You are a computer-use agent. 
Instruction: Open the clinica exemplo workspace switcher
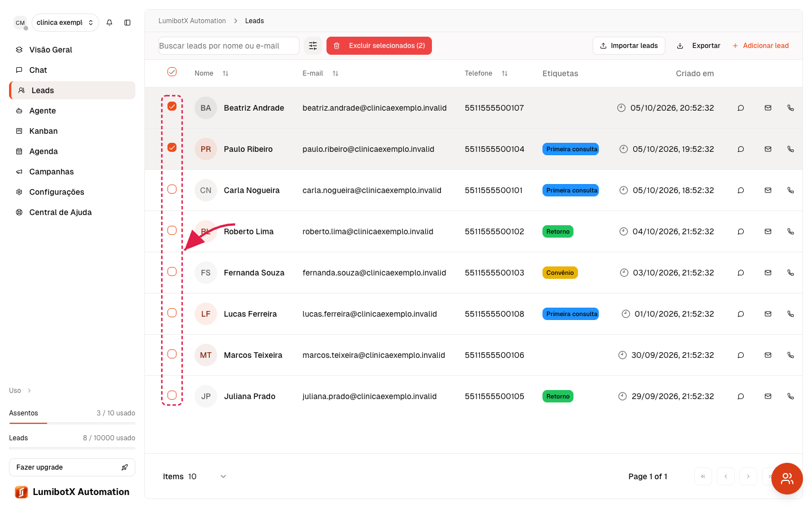65,23
